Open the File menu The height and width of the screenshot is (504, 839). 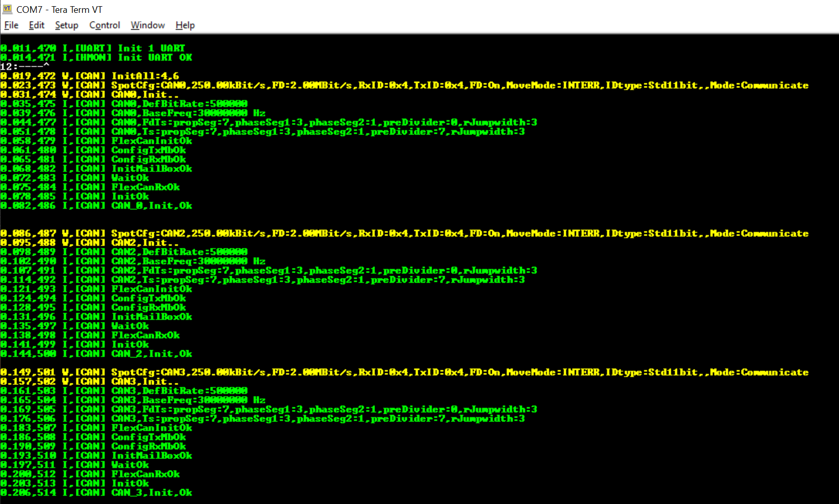[11, 25]
